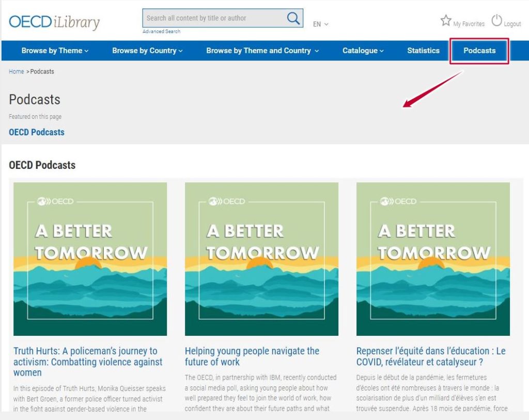Select the Podcasts navigation tab
This screenshot has width=529, height=420.
(x=479, y=51)
